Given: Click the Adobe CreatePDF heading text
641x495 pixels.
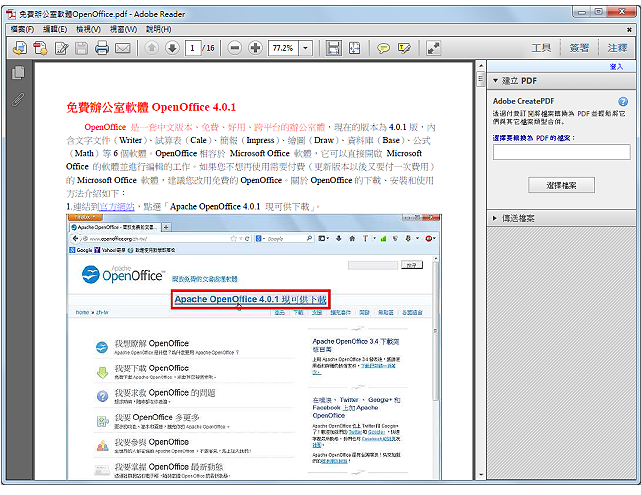Looking at the screenshot, I should (523, 101).
